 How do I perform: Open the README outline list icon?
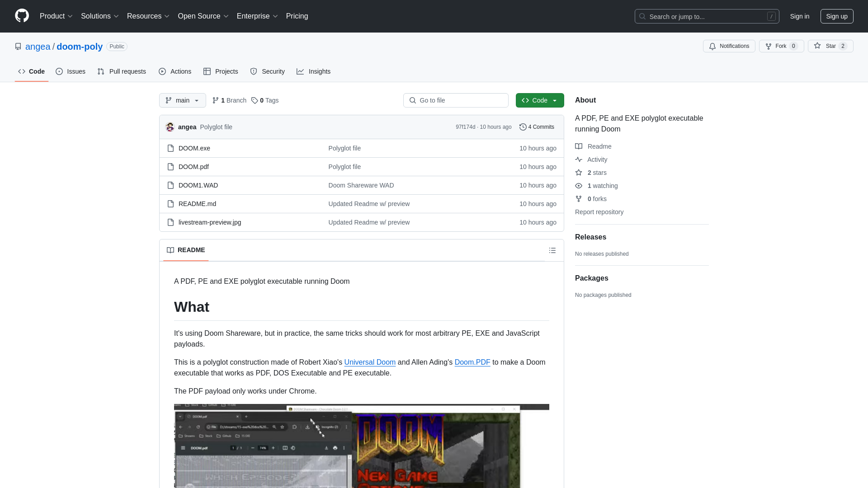tap(552, 250)
